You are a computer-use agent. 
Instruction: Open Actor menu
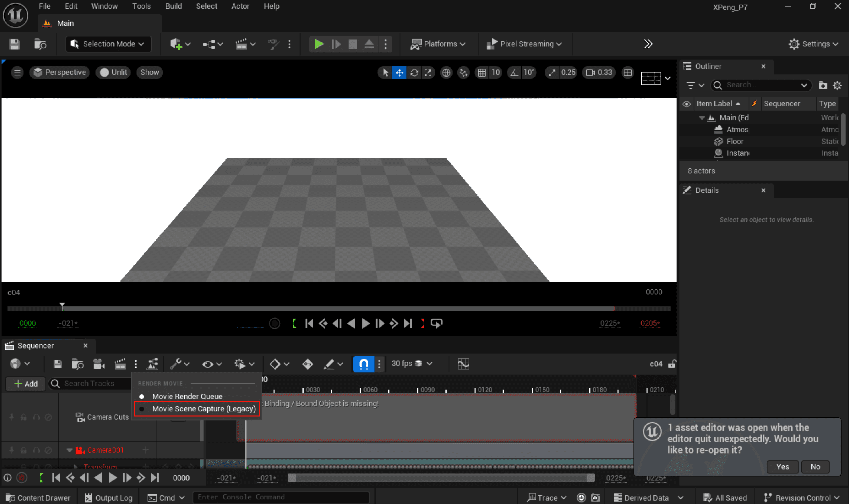click(240, 6)
